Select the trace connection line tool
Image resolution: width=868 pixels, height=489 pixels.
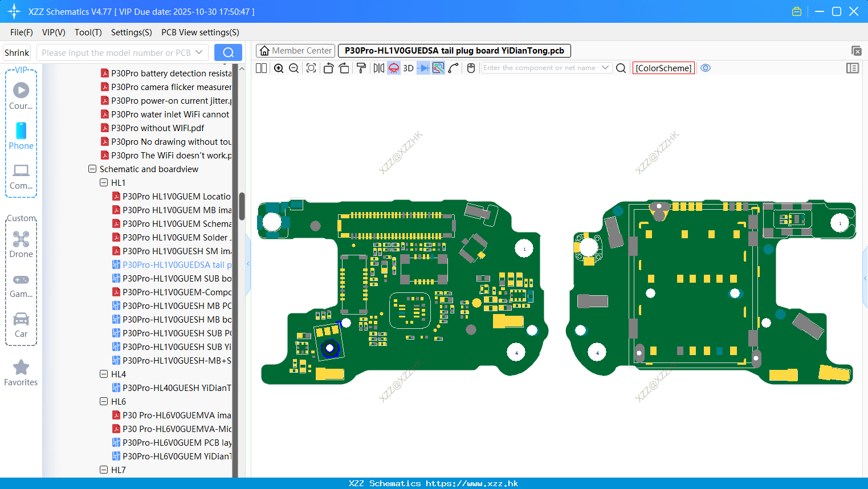click(454, 68)
